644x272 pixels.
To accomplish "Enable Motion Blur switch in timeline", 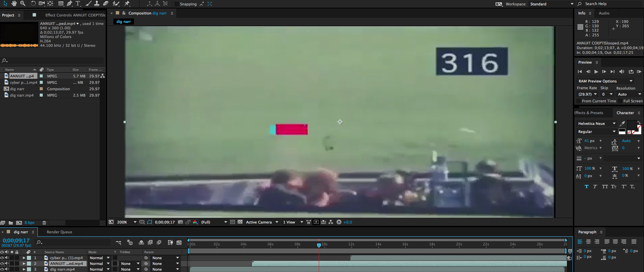I will coord(159,242).
